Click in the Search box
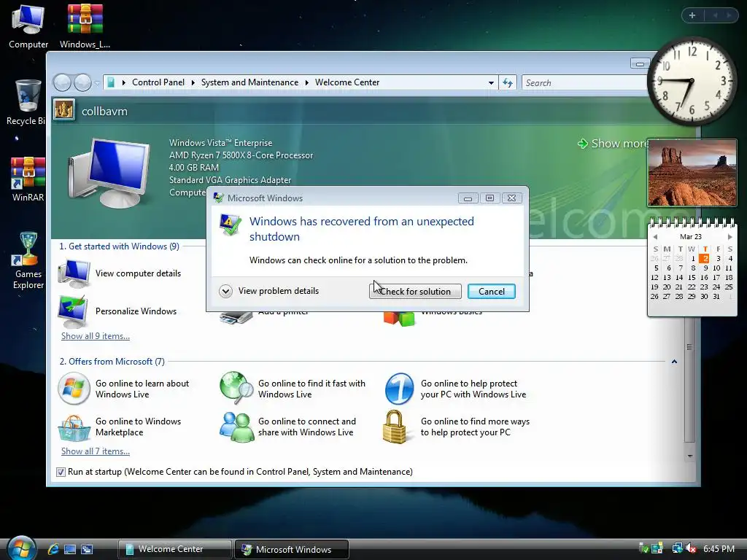Screen dimensions: 747x560 coord(584,83)
